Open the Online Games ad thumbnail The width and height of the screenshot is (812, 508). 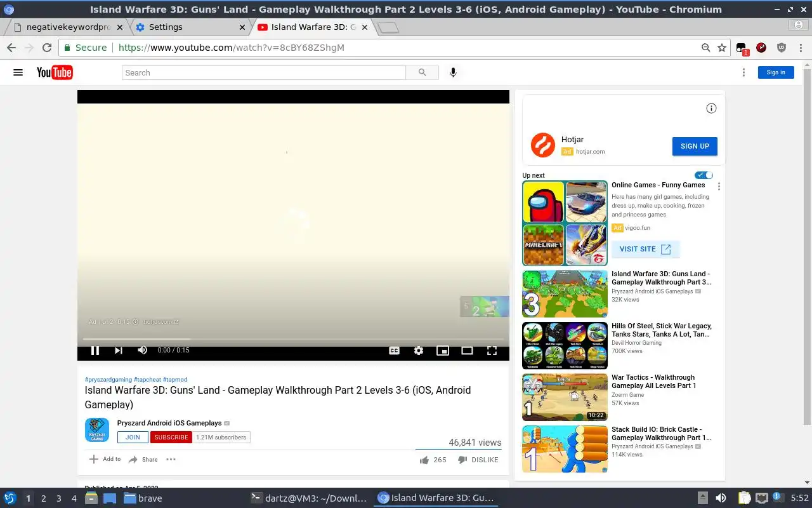click(x=565, y=224)
